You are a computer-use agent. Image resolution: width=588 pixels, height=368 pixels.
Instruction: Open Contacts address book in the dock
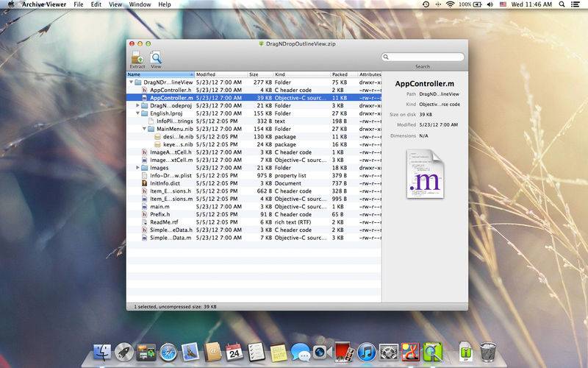(x=212, y=353)
